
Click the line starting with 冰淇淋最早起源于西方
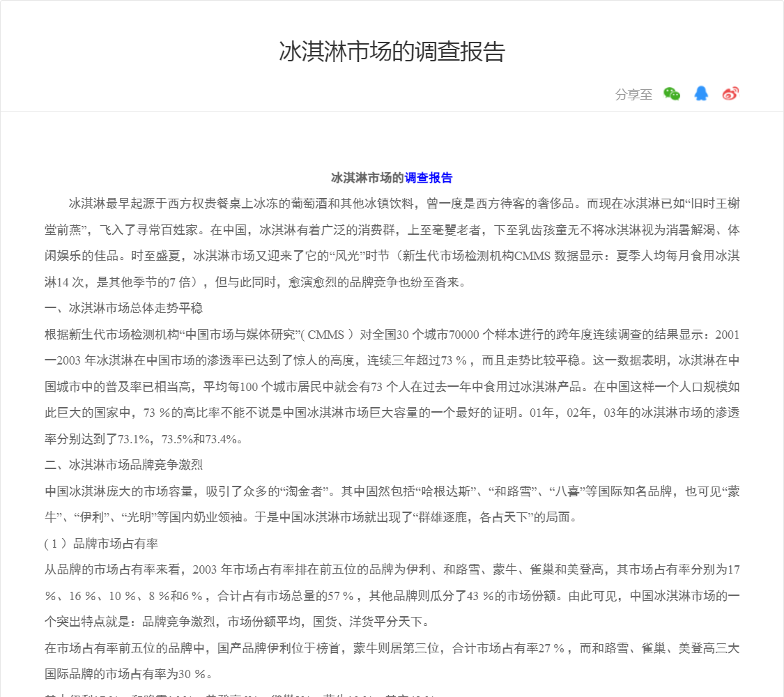click(404, 204)
